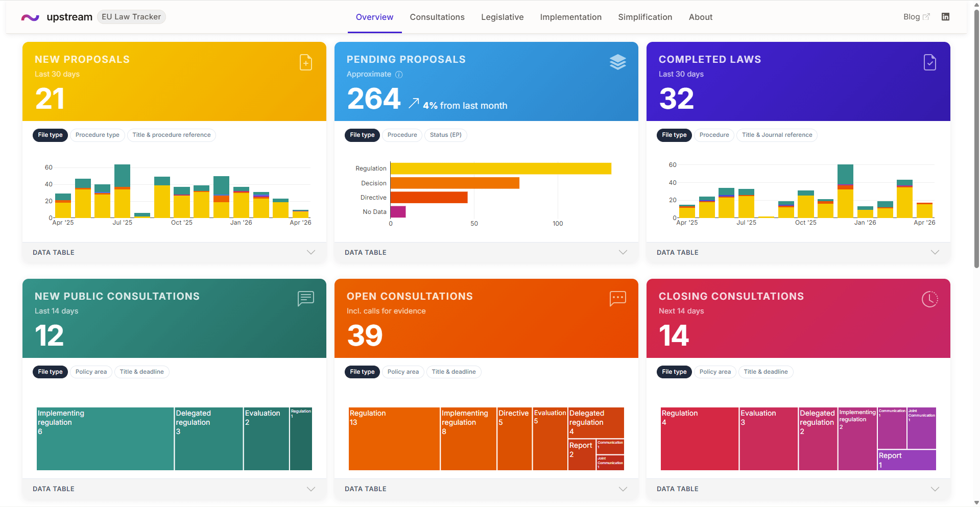Click the info icon next to Approximate

coord(399,75)
